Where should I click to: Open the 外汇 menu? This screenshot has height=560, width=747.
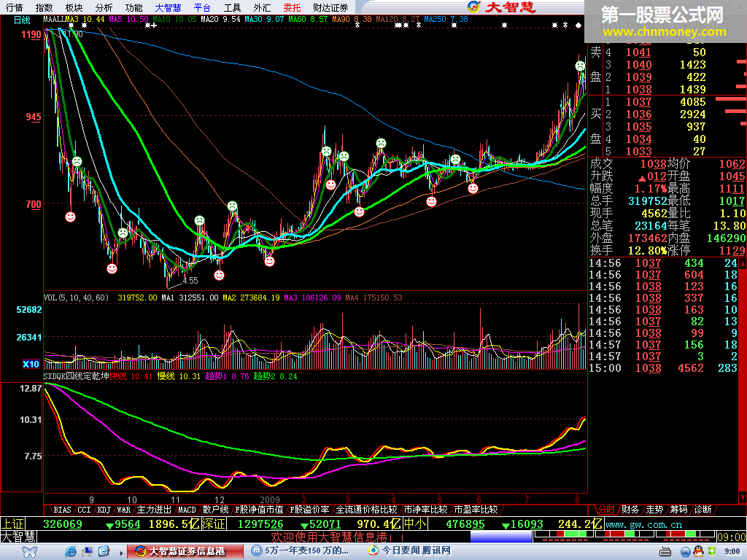[262, 7]
